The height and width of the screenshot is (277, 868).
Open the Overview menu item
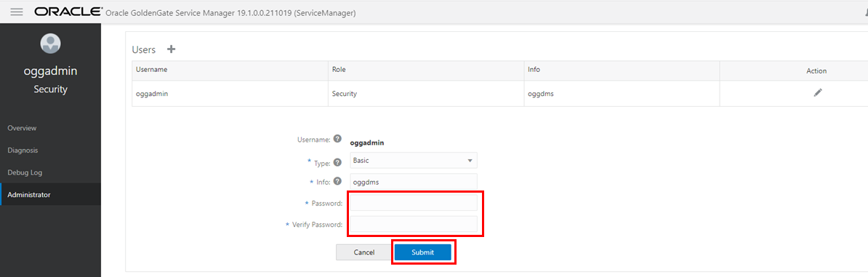tap(22, 128)
